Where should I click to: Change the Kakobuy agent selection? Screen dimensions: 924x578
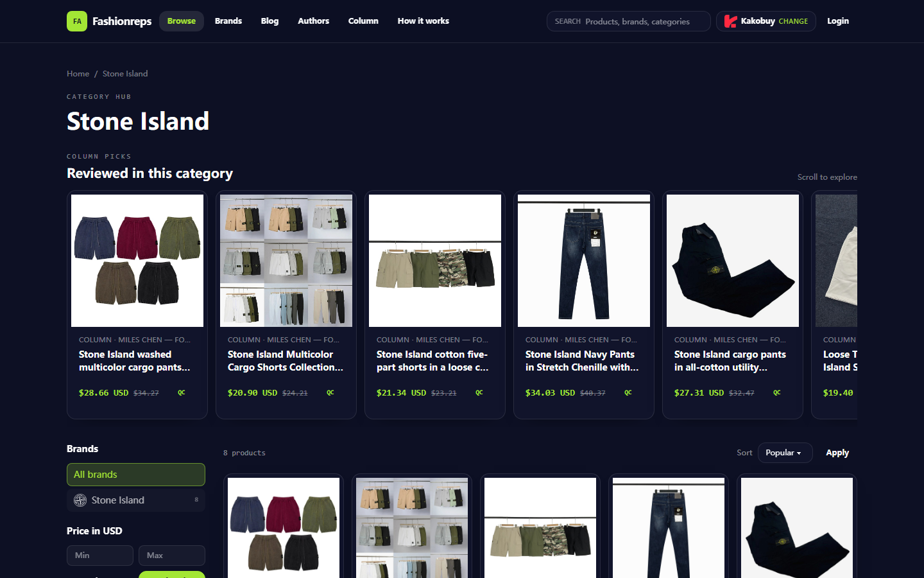[793, 21]
